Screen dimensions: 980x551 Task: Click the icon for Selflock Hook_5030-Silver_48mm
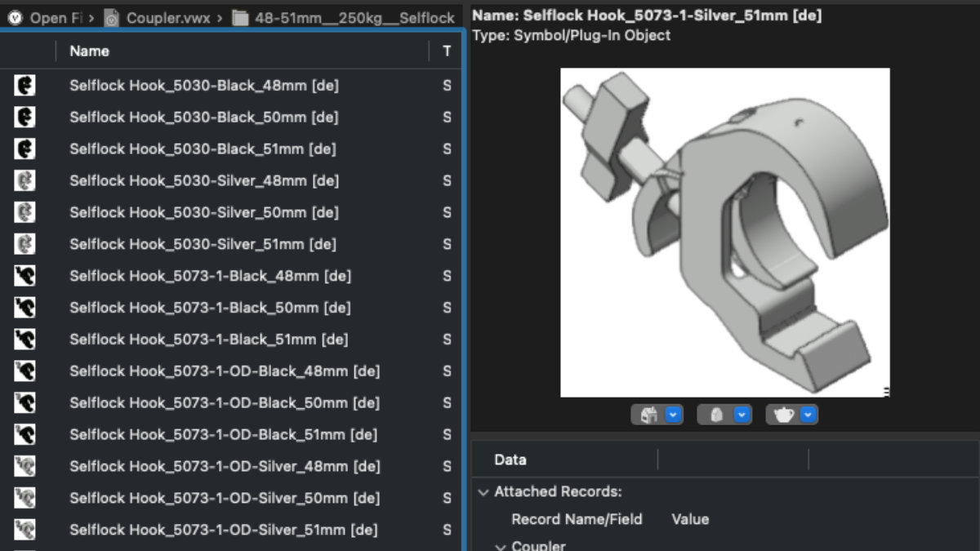(24, 180)
